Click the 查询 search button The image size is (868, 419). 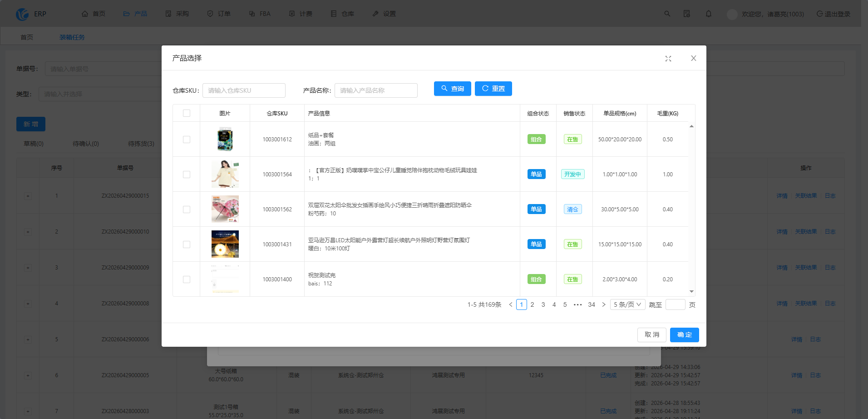pos(453,89)
